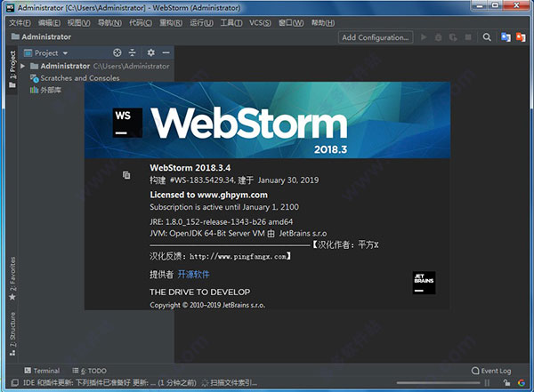
Task: Click the WS logo on the banner
Action: 127,123
